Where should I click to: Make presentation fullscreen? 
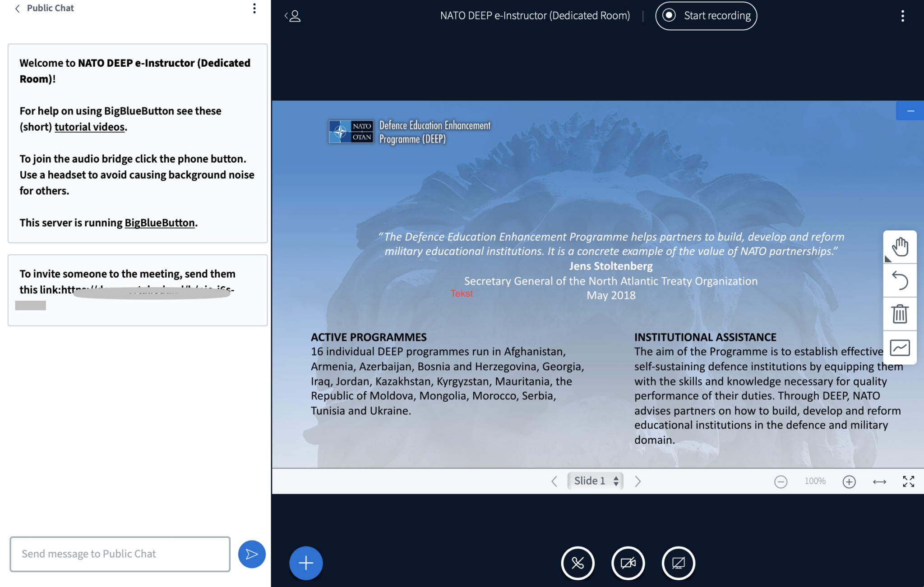pyautogui.click(x=908, y=482)
